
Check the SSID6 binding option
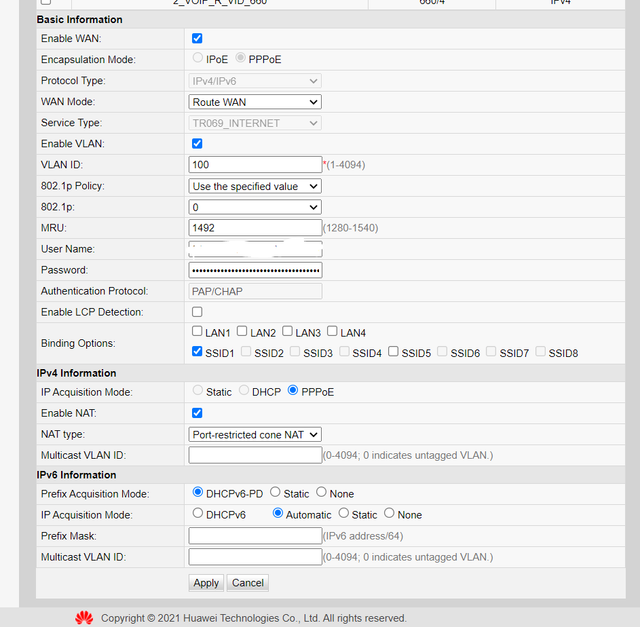(x=442, y=351)
